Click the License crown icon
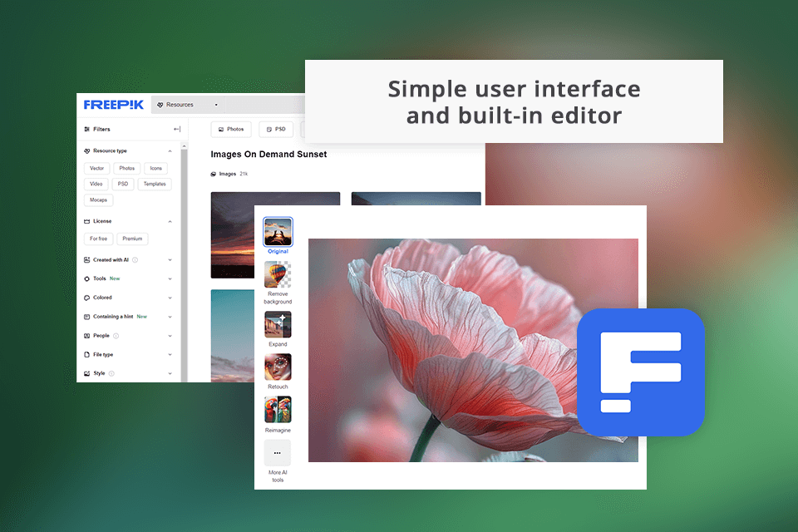 (86, 221)
